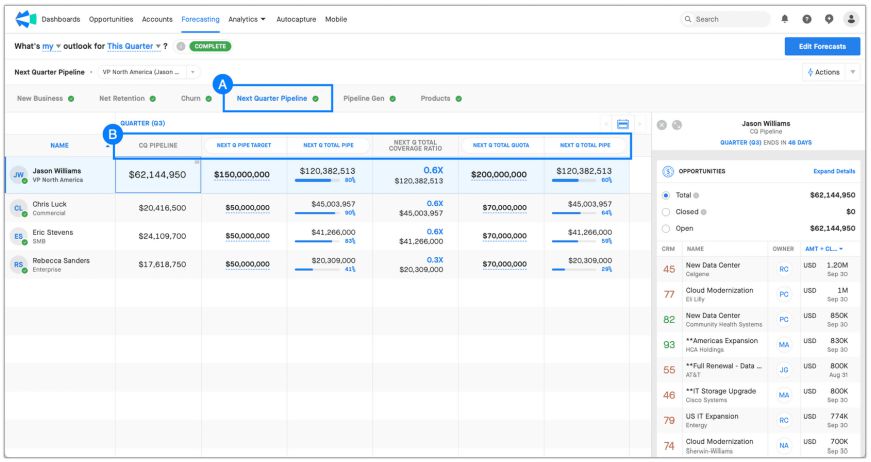This screenshot has width=871, height=462.
Task: Click the search magnifier icon
Action: [688, 19]
